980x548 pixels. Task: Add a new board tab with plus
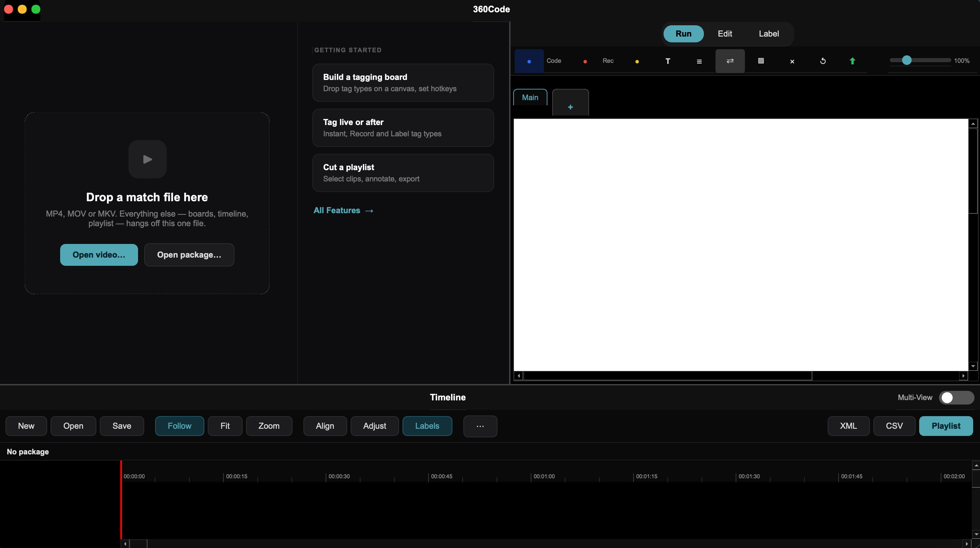tap(570, 103)
